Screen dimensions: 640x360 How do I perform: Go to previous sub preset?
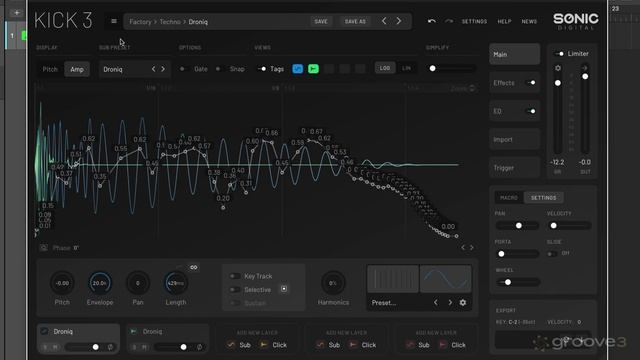tap(153, 69)
